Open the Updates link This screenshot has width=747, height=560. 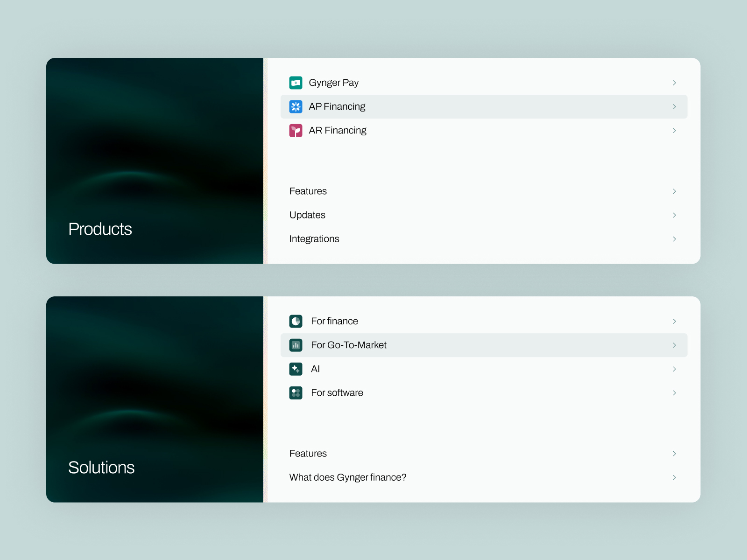(x=484, y=215)
